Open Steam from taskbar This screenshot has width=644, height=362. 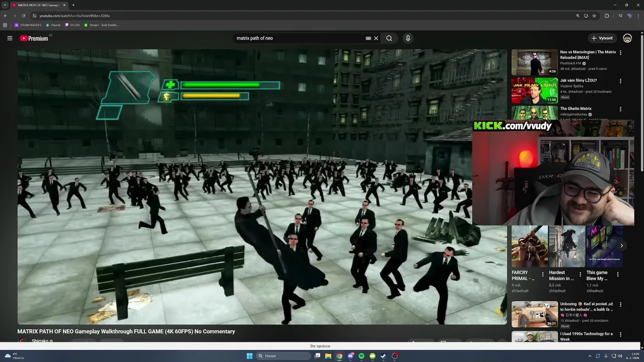click(383, 356)
